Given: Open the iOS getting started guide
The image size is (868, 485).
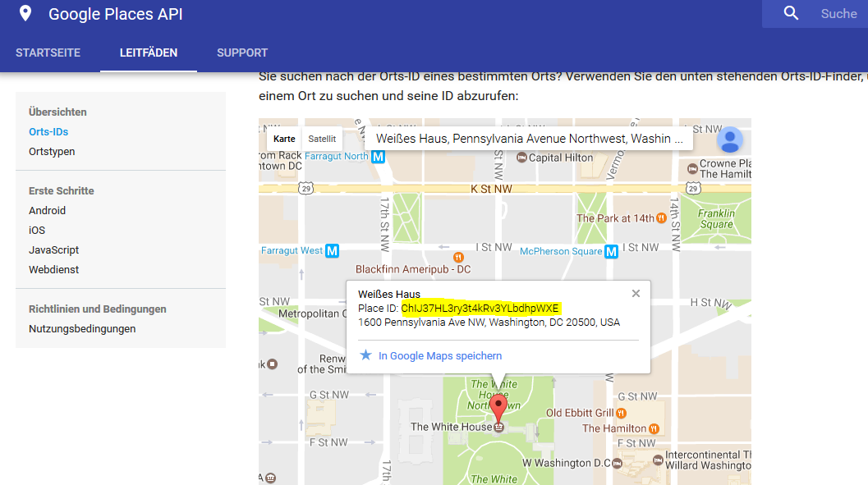Looking at the screenshot, I should (x=37, y=230).
